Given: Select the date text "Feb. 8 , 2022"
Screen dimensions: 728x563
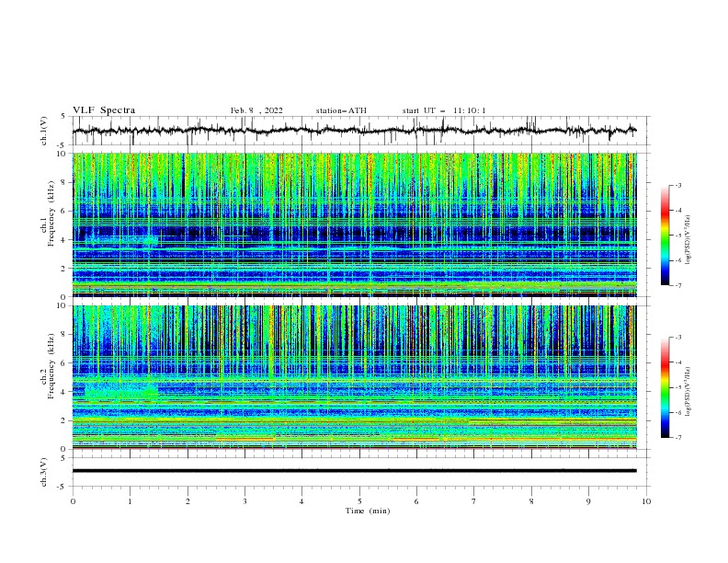Looking at the screenshot, I should [x=256, y=110].
